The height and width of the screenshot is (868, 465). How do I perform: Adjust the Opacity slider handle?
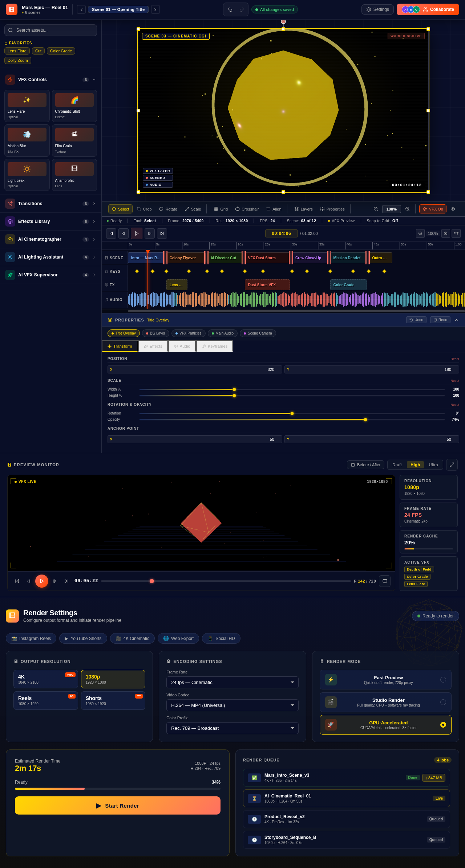365,420
